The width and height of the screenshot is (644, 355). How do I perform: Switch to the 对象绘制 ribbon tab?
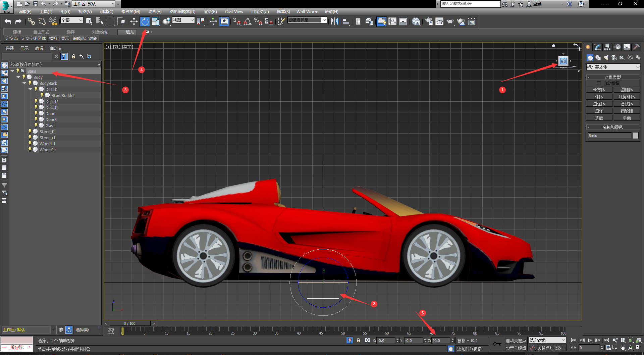100,32
